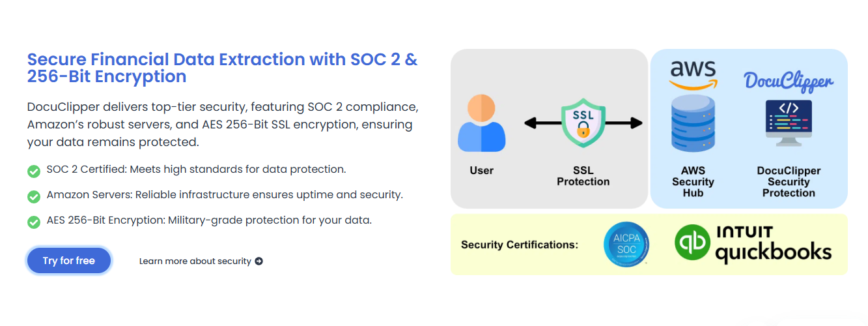
Task: Click the AWS logo
Action: point(693,75)
